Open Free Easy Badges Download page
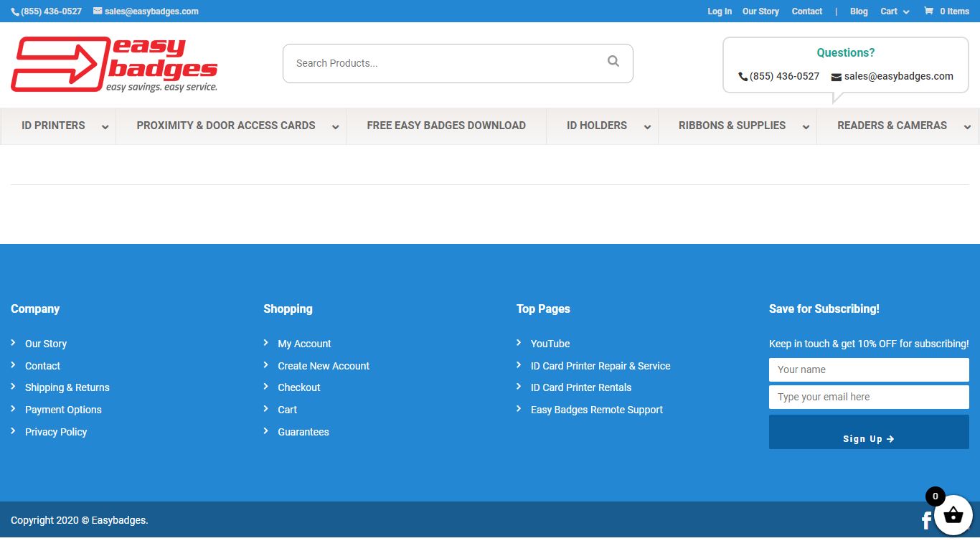The height and width of the screenshot is (551, 980). point(446,126)
